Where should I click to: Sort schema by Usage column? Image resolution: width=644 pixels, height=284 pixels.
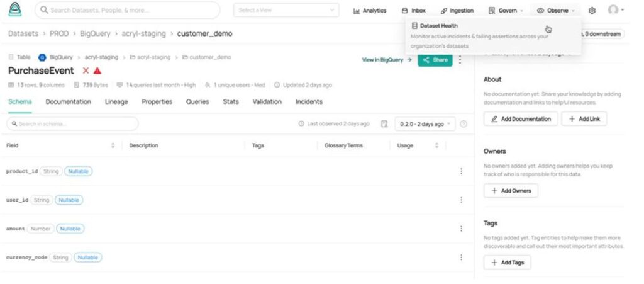[436, 145]
